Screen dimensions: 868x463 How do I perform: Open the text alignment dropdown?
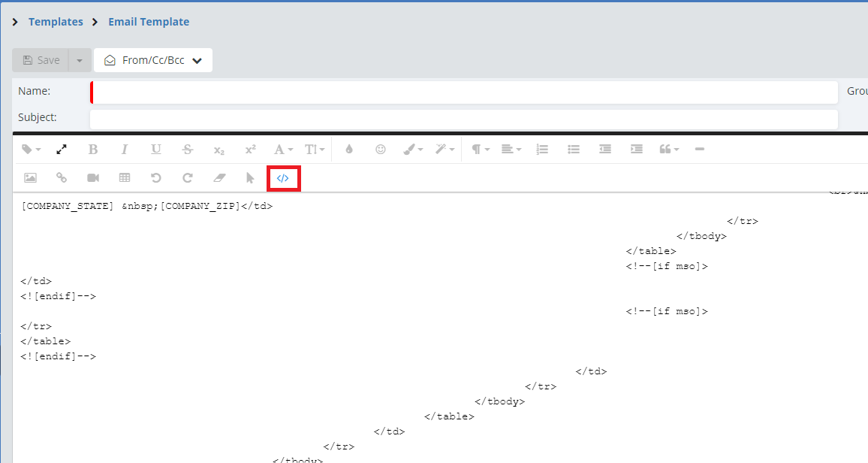click(x=511, y=150)
